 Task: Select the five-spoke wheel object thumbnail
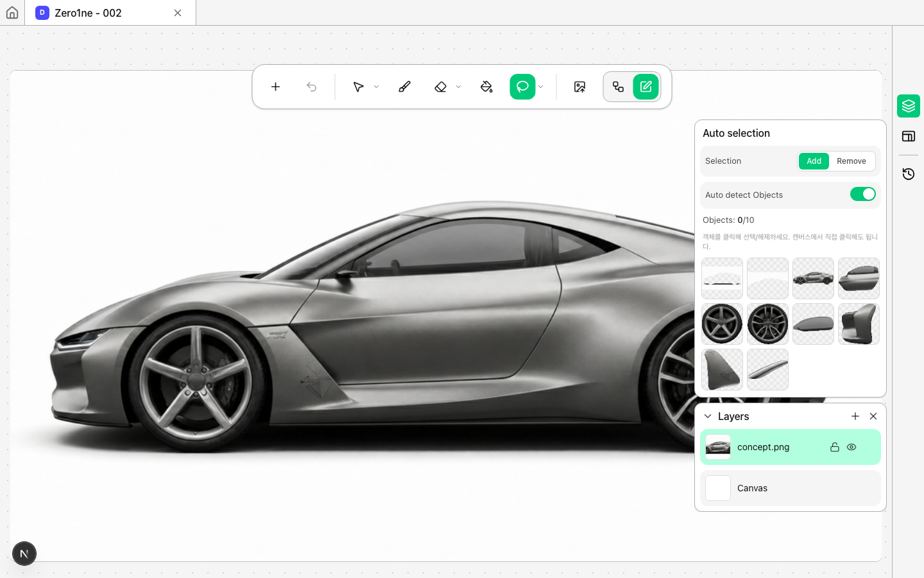coord(722,324)
